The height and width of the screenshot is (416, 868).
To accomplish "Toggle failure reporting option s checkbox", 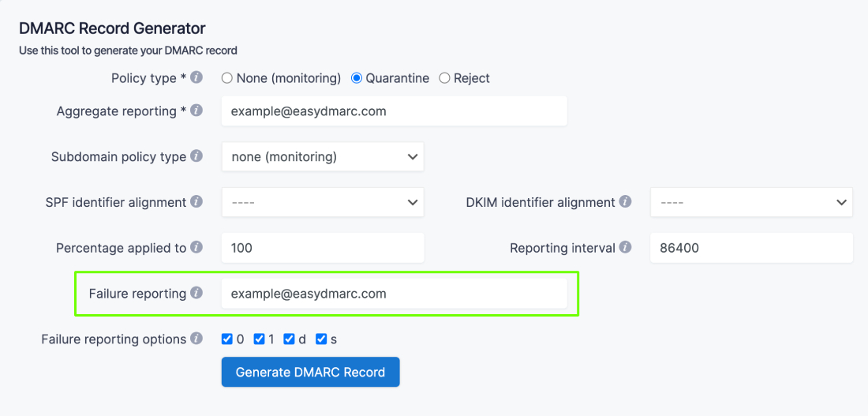I will tap(321, 339).
